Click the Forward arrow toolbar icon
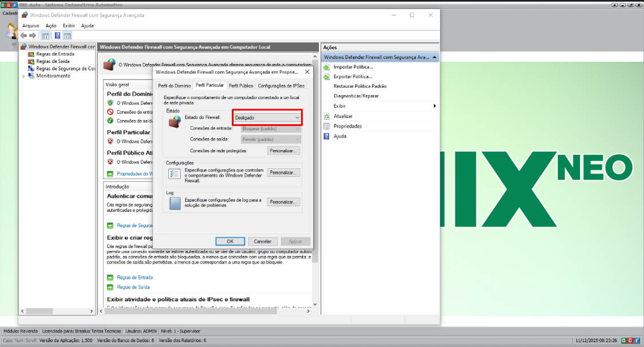 pos(33,36)
